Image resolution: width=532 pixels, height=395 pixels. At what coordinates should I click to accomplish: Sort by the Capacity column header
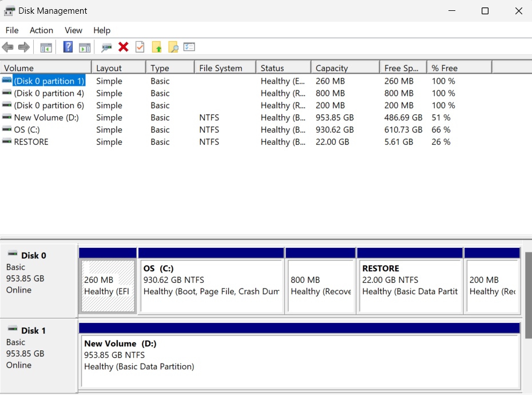coord(332,68)
